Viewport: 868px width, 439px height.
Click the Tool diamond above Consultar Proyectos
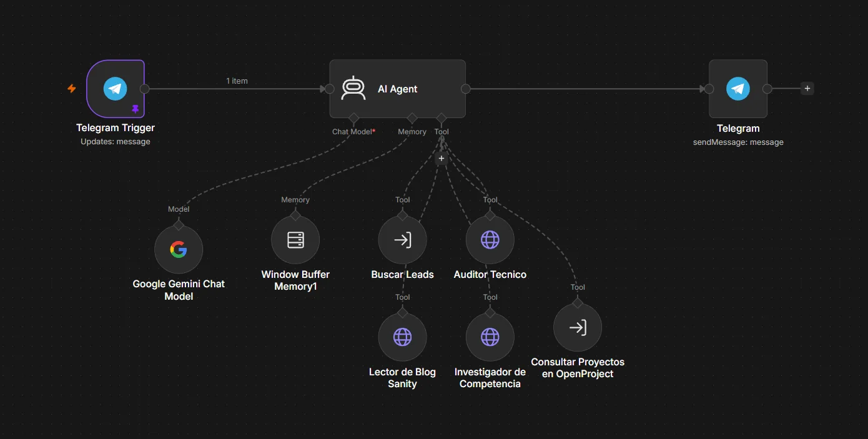tap(578, 303)
